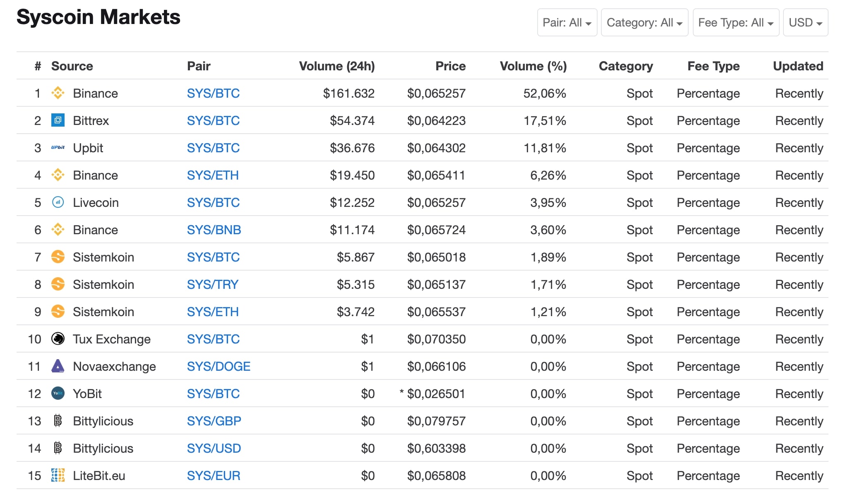Sort by the Updated column header
The width and height of the screenshot is (860, 504).
pyautogui.click(x=798, y=66)
